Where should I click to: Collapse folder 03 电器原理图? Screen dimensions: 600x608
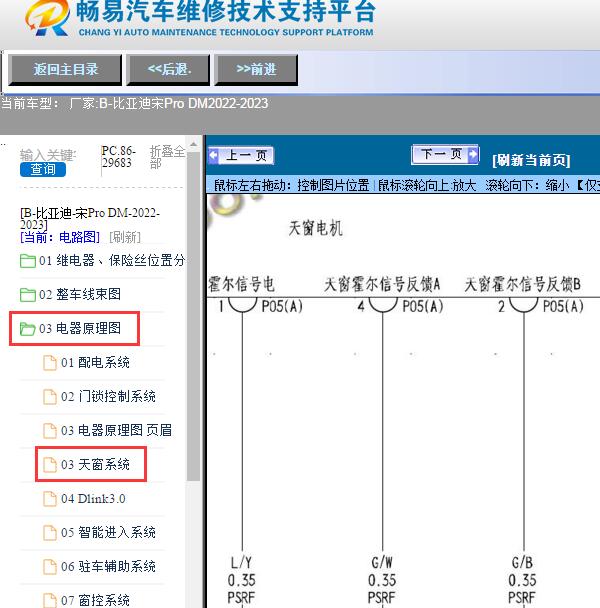70,328
